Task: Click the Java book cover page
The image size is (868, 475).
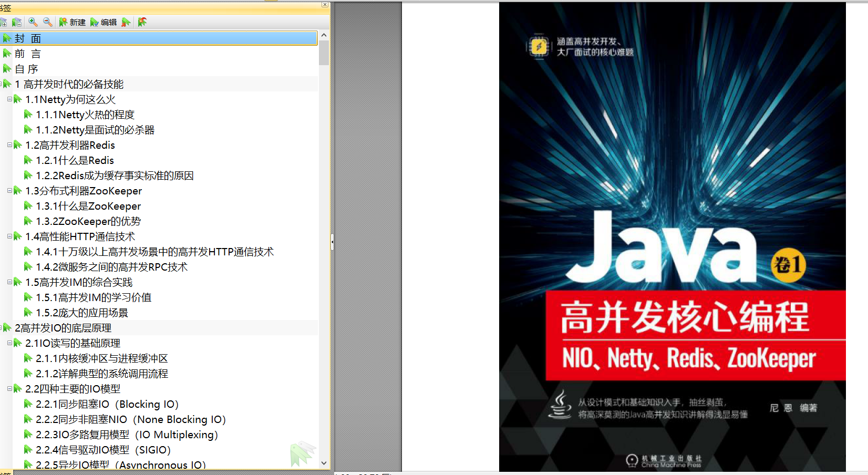Action: pos(672,236)
